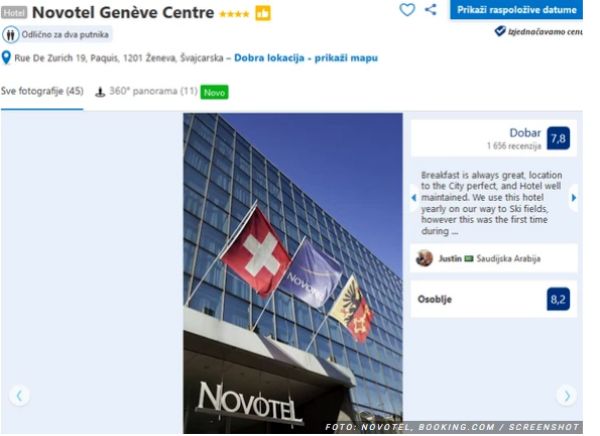This screenshot has height=436, width=600.
Task: Go to next photo in gallery
Action: coord(567,395)
